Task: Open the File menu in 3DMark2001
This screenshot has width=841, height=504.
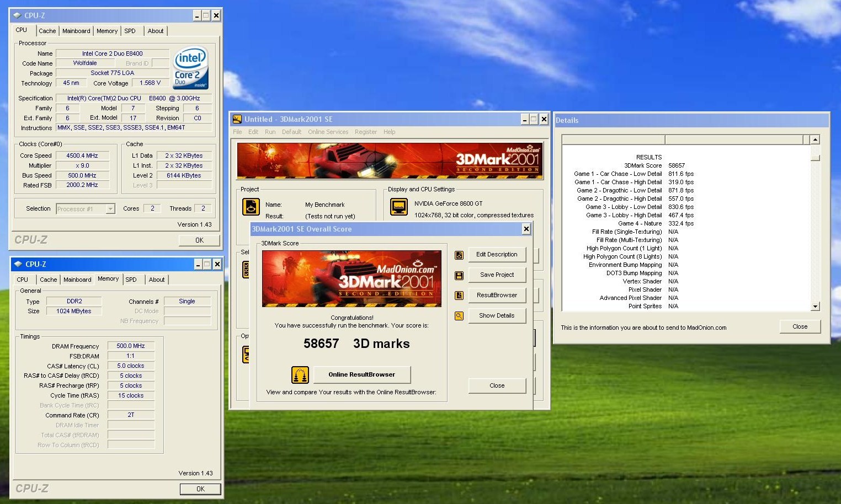Action: click(x=237, y=132)
